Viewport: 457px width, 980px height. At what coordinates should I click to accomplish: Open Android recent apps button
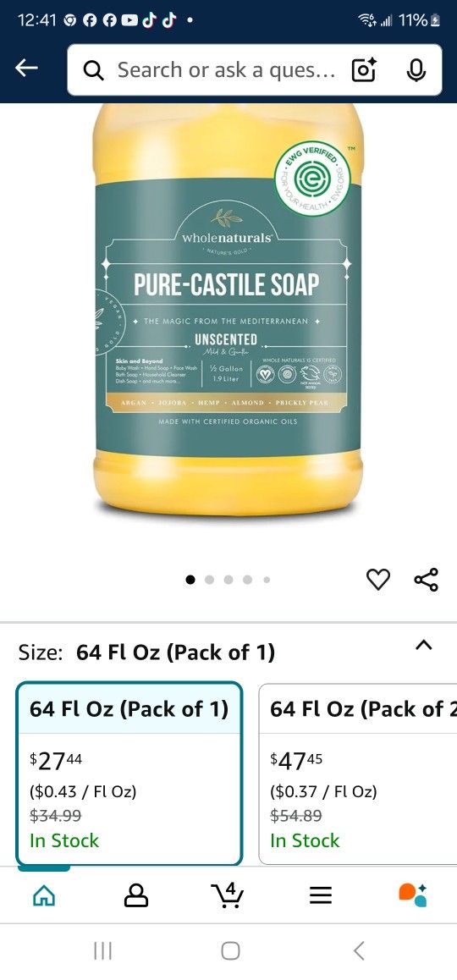click(x=102, y=951)
